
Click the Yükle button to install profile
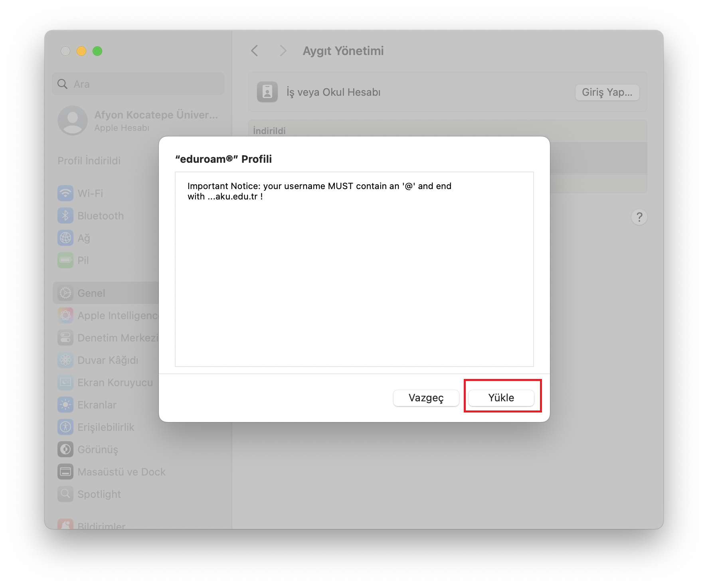click(501, 398)
